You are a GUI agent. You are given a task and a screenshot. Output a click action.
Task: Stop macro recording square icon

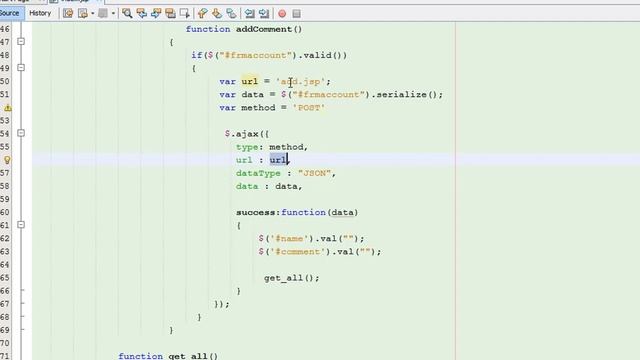tap(297, 13)
